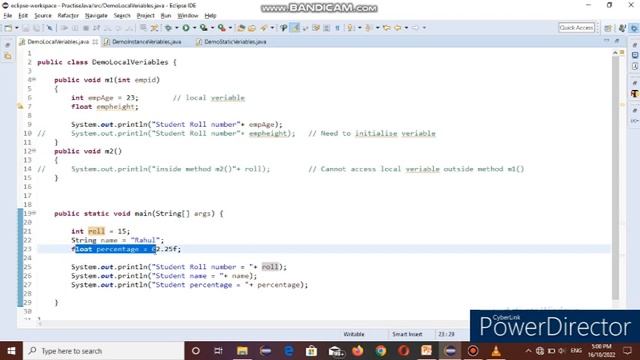Open the New file dropdown arrow
The image size is (640, 360).
tap(17, 28)
